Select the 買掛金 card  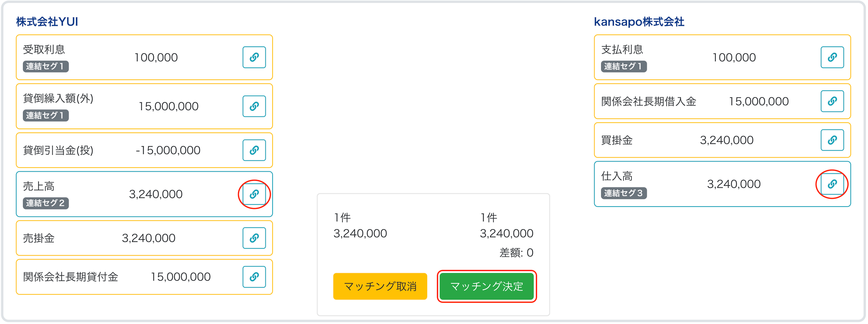pyautogui.click(x=704, y=140)
